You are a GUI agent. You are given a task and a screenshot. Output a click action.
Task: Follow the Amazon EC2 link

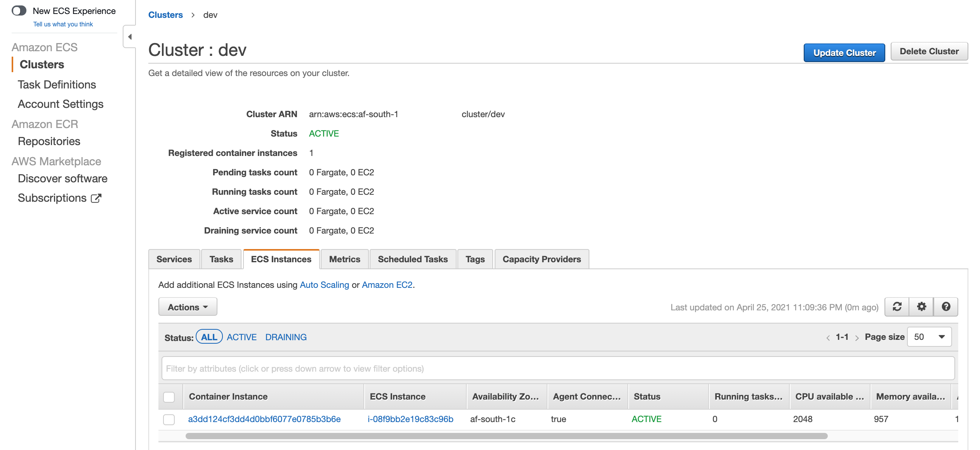[x=387, y=285]
